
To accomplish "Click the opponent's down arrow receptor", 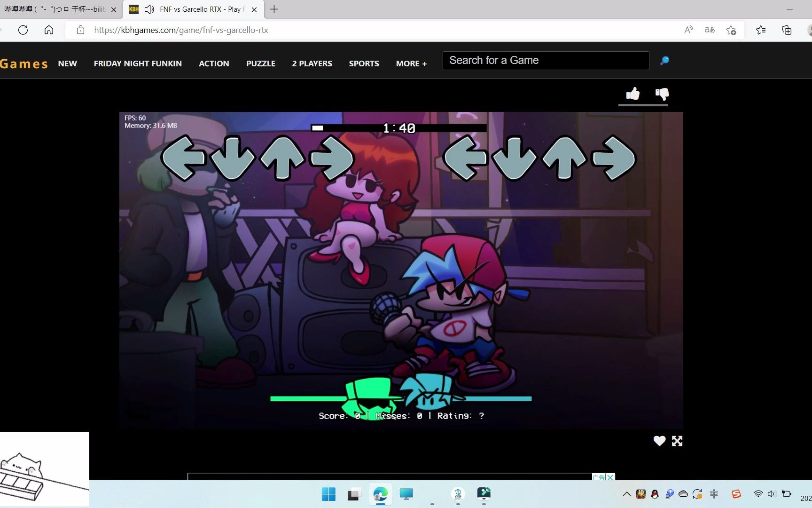I will pyautogui.click(x=233, y=158).
